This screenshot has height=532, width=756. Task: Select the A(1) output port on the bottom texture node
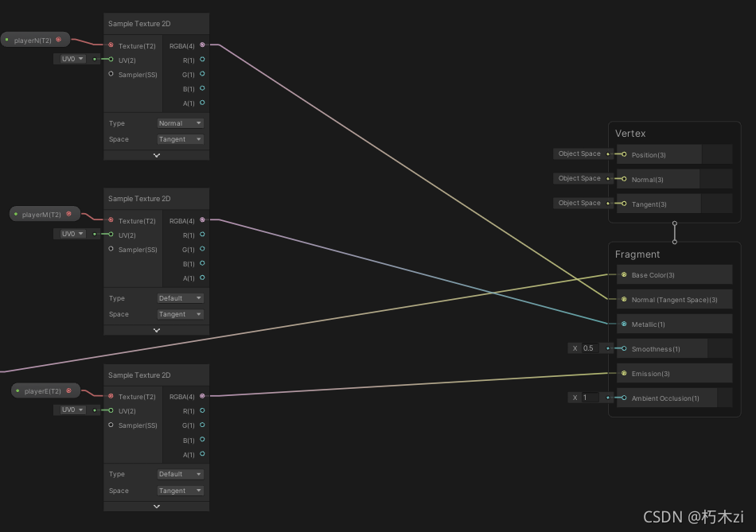click(202, 455)
